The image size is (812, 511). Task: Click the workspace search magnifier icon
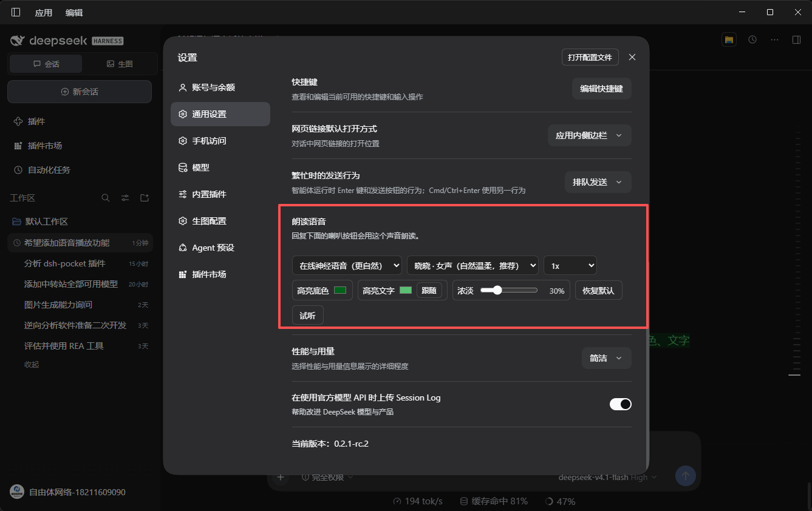[x=106, y=198]
